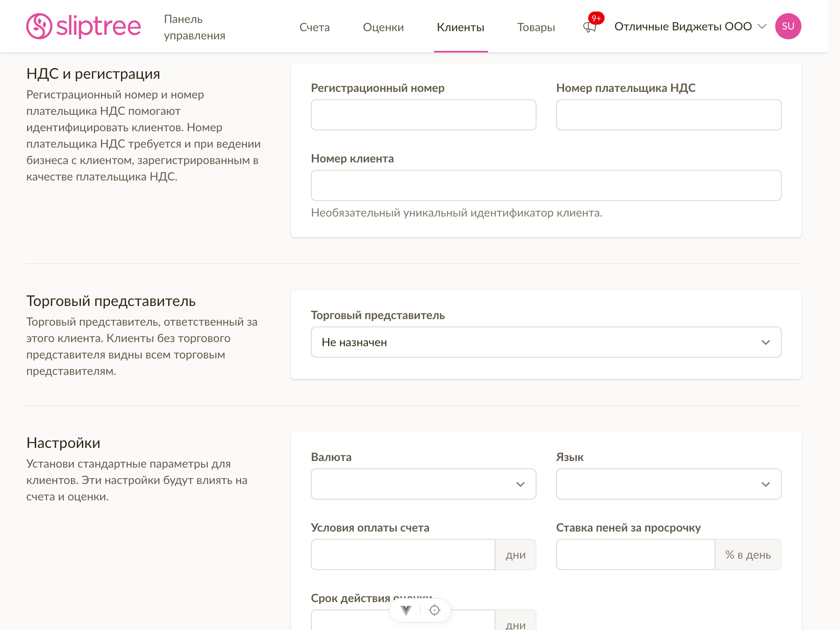This screenshot has width=840, height=630.
Task: Click the component inspector target icon
Action: (x=434, y=610)
